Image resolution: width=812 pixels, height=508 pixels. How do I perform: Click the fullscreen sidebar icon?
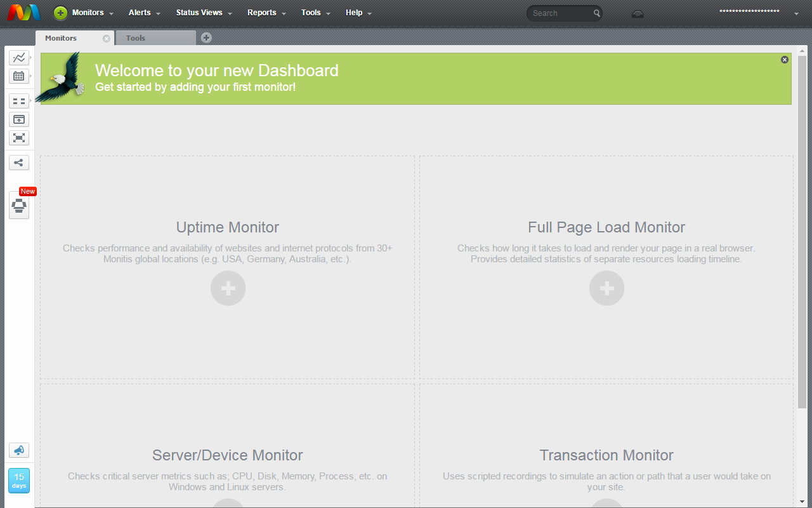pyautogui.click(x=19, y=138)
